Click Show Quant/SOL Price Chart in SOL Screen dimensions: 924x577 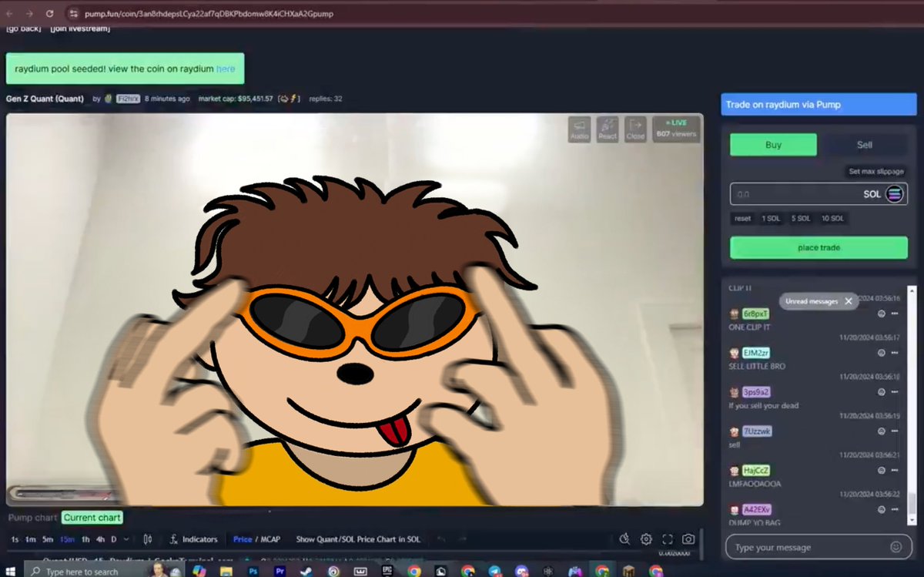point(358,539)
